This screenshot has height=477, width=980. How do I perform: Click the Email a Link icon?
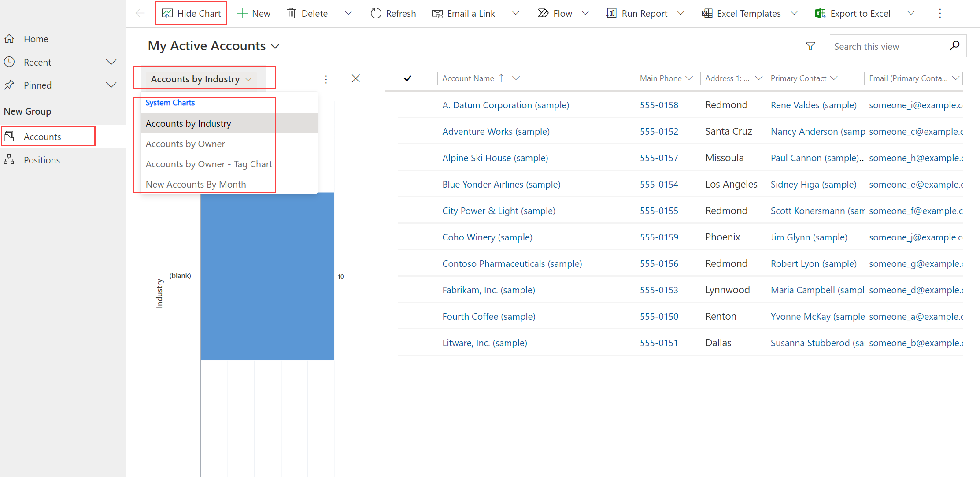[437, 13]
